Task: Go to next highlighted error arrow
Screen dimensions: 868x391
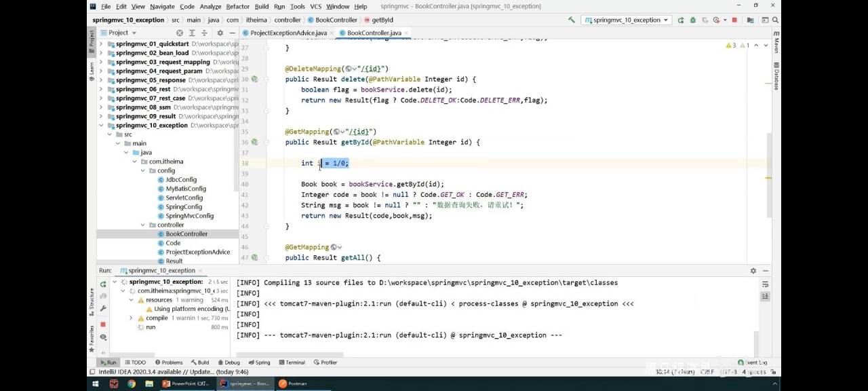Action: click(765, 45)
